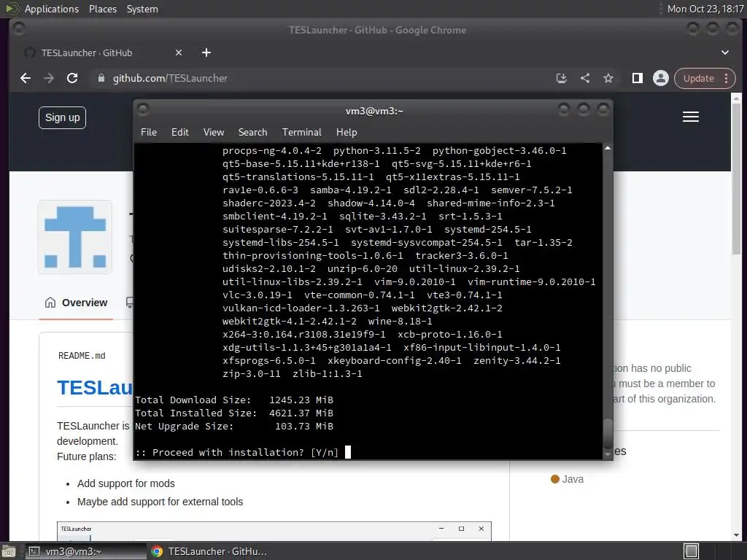Viewport: 747px width, 560px height.
Task: Reload the GitHub page
Action: coord(72,78)
